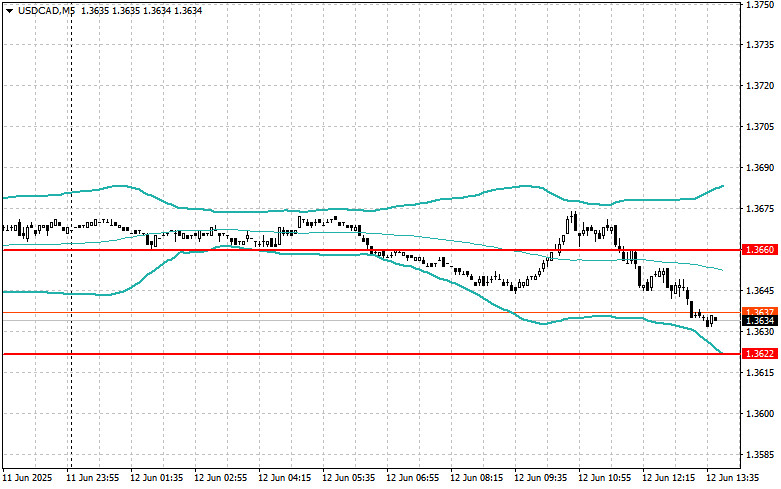Image resolution: width=781 pixels, height=489 pixels.
Task: Click the 1.3690 price scale value
Action: coord(760,168)
